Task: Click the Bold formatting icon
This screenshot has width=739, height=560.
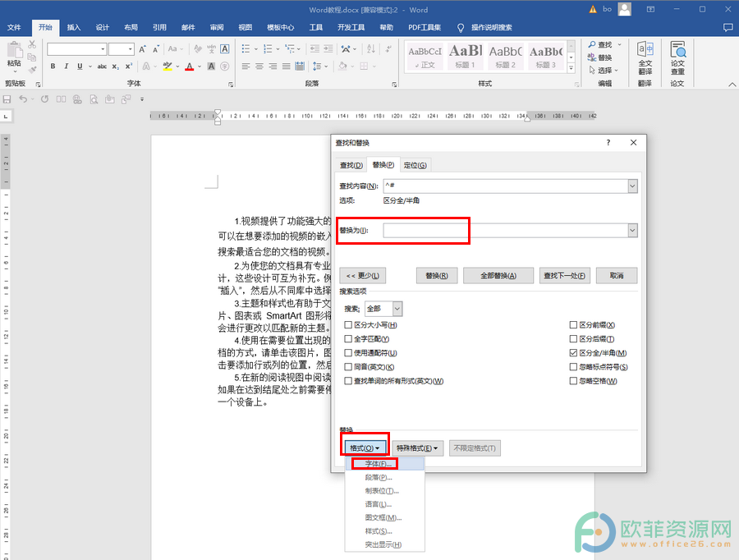Action: click(53, 67)
